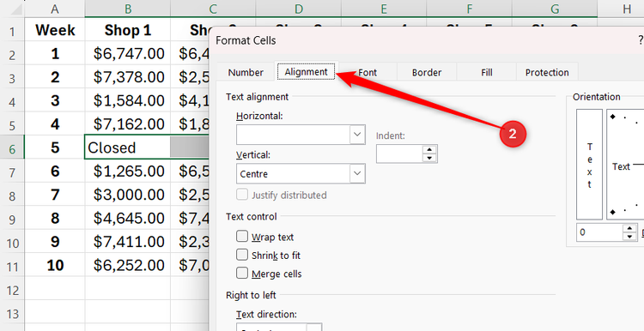This screenshot has height=331, width=644.
Task: Select the Fill tab
Action: (487, 72)
